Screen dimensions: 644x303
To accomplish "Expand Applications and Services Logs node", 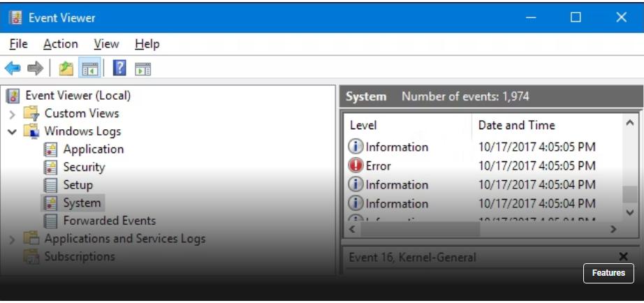I will point(13,239).
